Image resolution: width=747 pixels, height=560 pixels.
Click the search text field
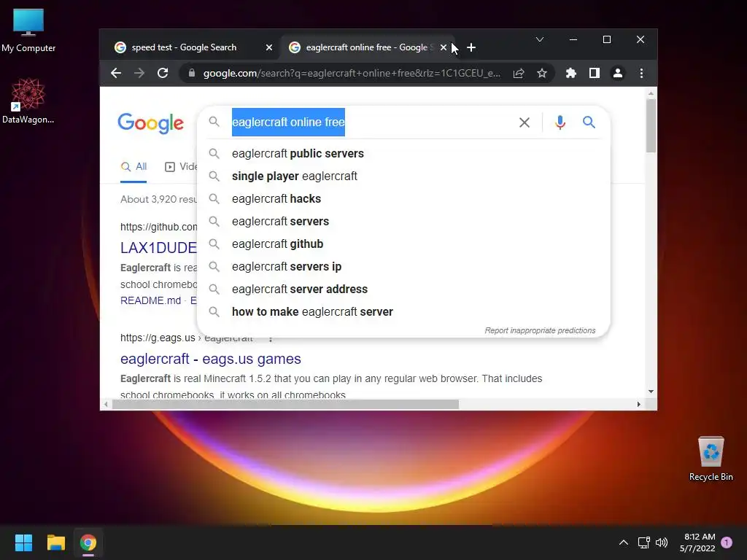pos(371,122)
